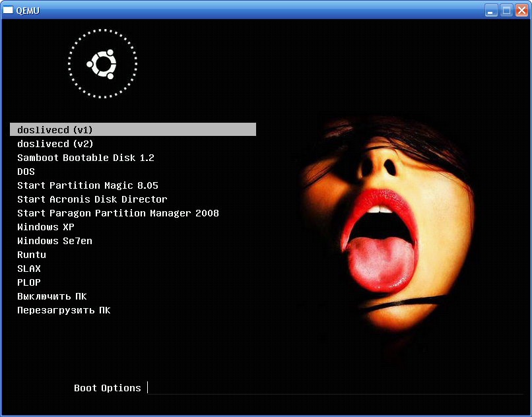This screenshot has height=417, width=532.
Task: Select the doslivecd (v1) boot entry
Action: [133, 129]
